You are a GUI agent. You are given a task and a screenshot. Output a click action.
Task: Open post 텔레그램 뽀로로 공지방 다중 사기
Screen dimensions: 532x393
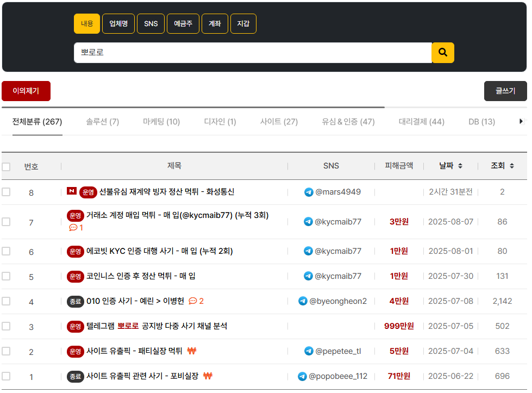[x=157, y=326]
